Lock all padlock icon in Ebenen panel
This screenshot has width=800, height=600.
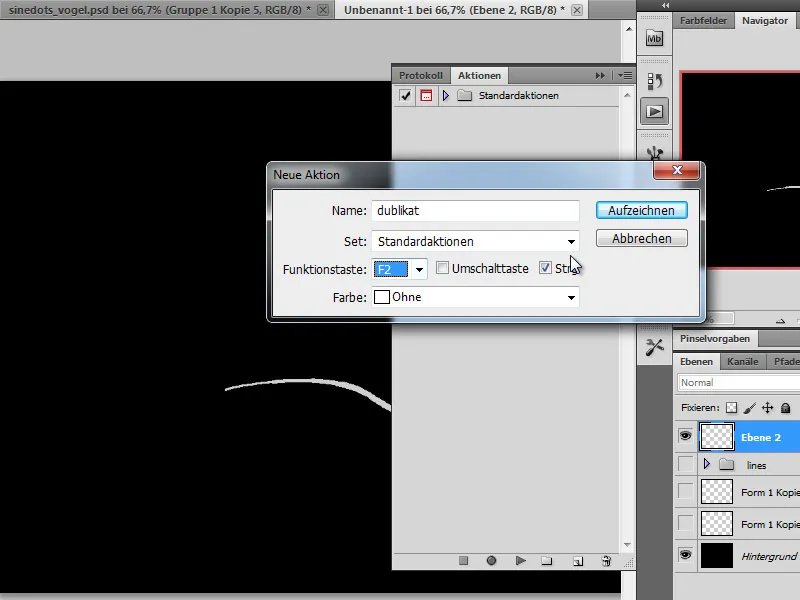(786, 408)
